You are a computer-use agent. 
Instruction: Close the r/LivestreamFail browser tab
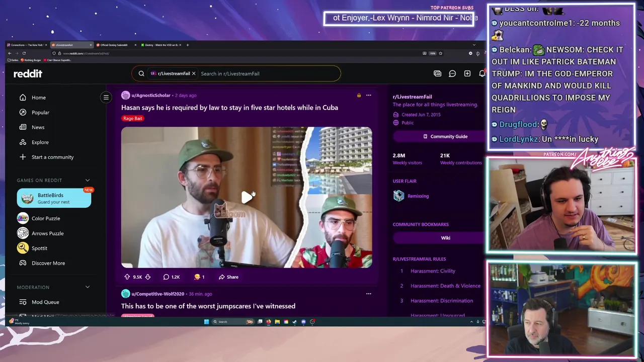coord(91,45)
